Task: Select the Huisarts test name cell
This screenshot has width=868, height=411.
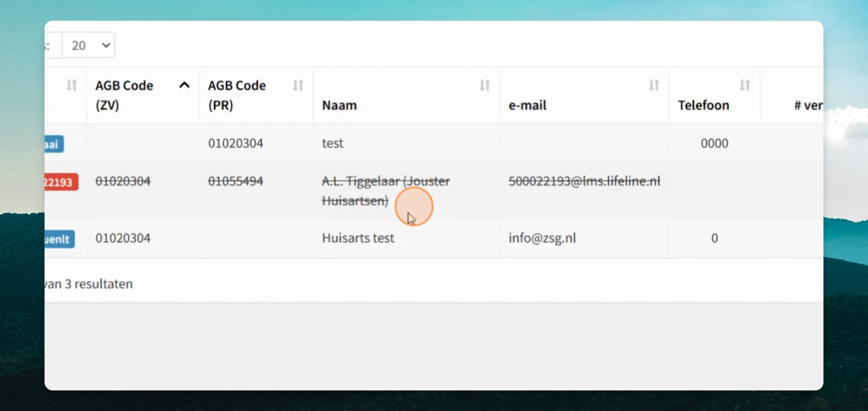Action: (358, 237)
